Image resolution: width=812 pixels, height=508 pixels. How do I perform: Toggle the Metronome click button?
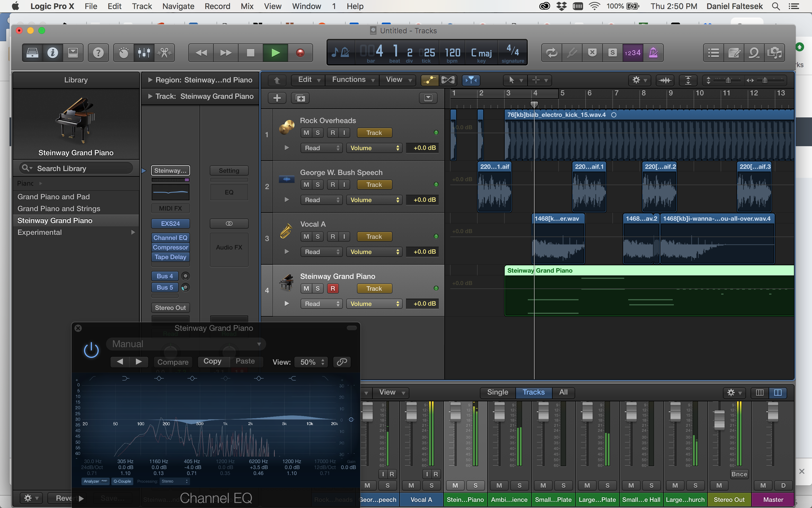click(x=653, y=53)
